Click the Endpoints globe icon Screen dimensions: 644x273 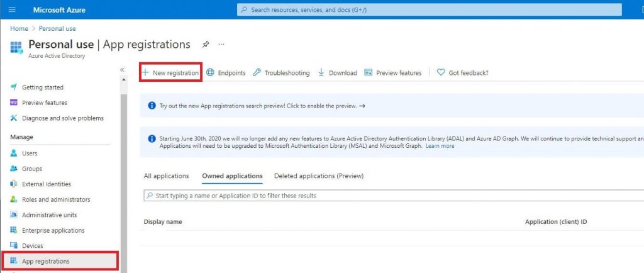tap(210, 73)
